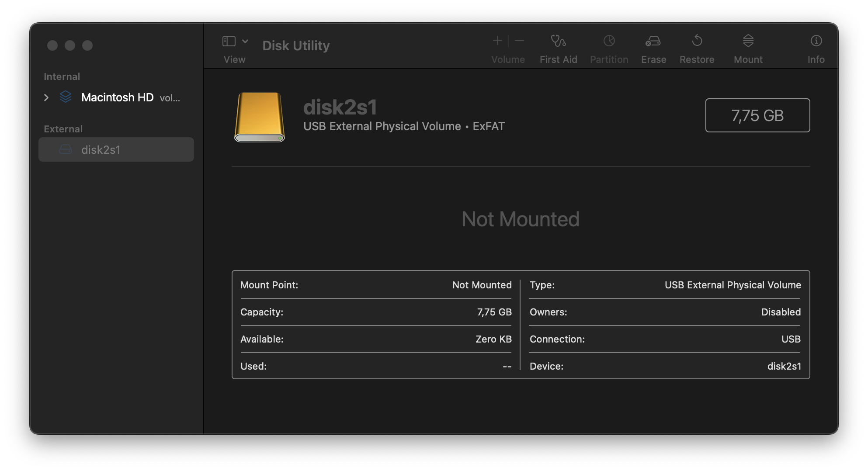This screenshot has height=471, width=868.
Task: Toggle the sidebar View icon
Action: click(229, 41)
